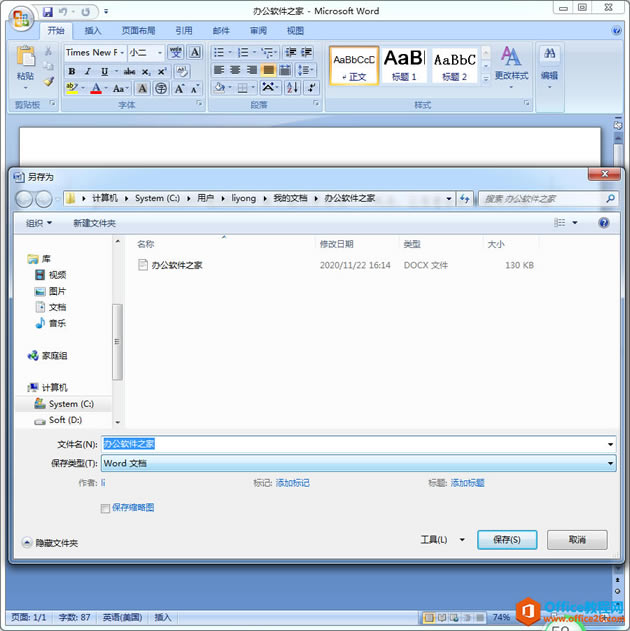Open Videos library in navigation pane
This screenshot has width=630, height=631.
(51, 275)
